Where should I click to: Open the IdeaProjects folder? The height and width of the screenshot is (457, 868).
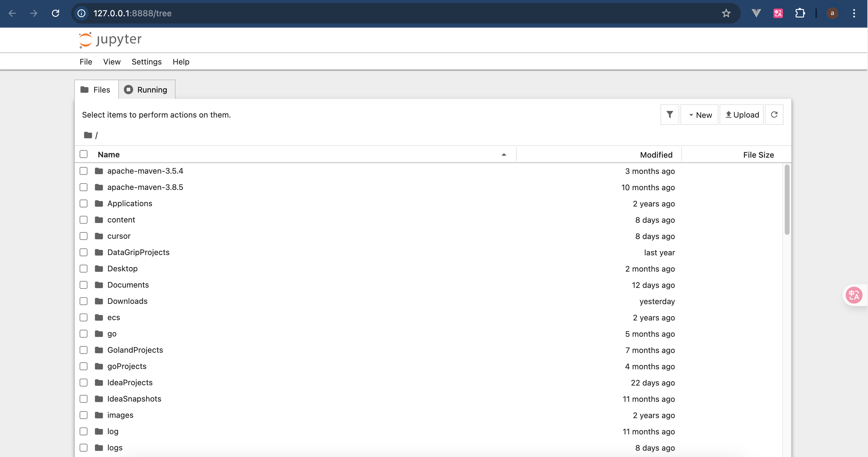coord(130,383)
